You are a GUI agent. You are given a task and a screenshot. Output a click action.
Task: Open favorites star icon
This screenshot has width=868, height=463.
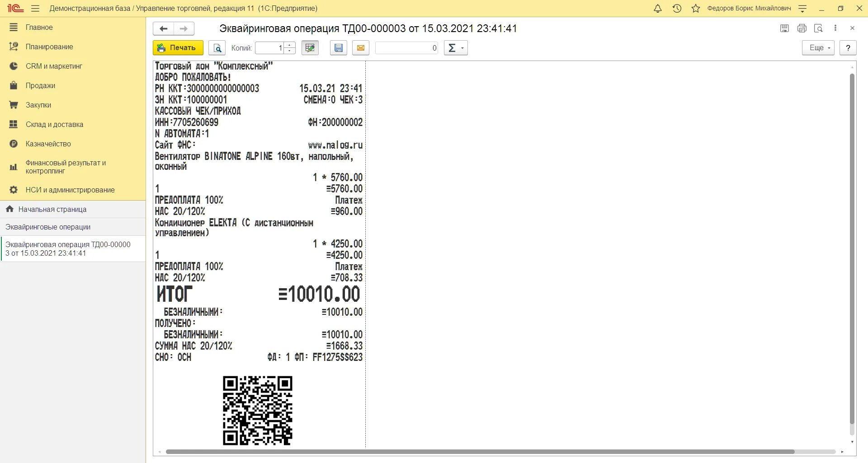click(x=696, y=9)
